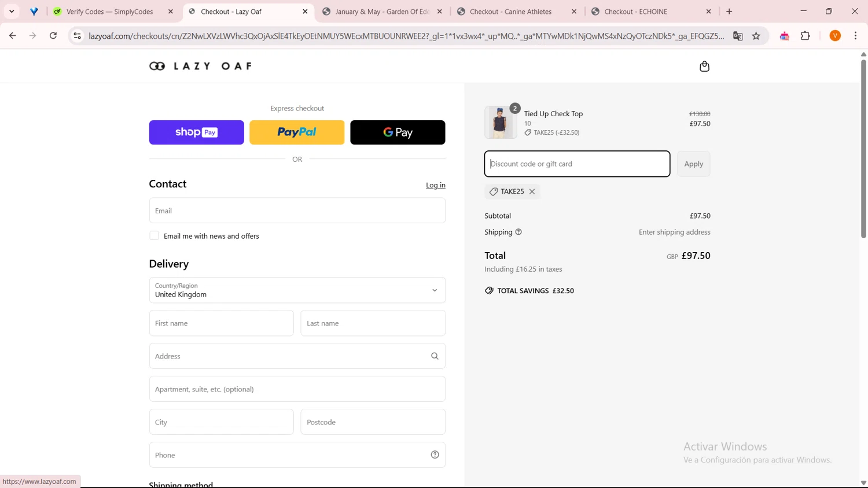Viewport: 868px width, 488px height.
Task: Click the Lazy Oaf logo
Action: click(x=201, y=66)
